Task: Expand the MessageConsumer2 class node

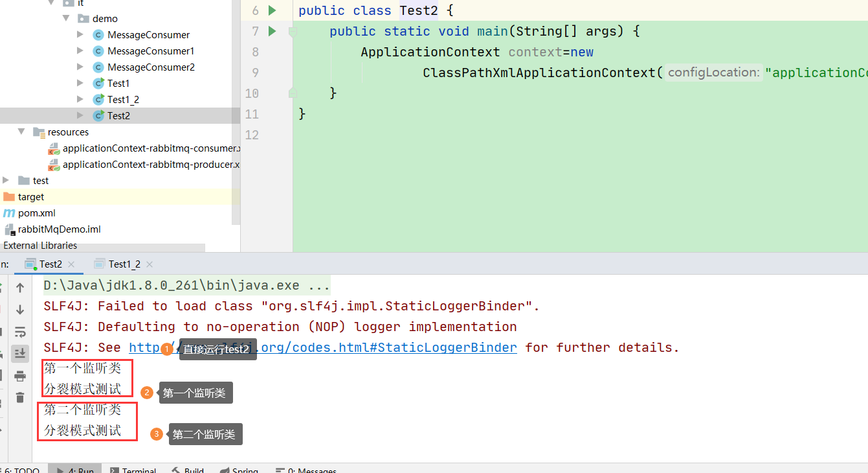Action: coord(80,67)
